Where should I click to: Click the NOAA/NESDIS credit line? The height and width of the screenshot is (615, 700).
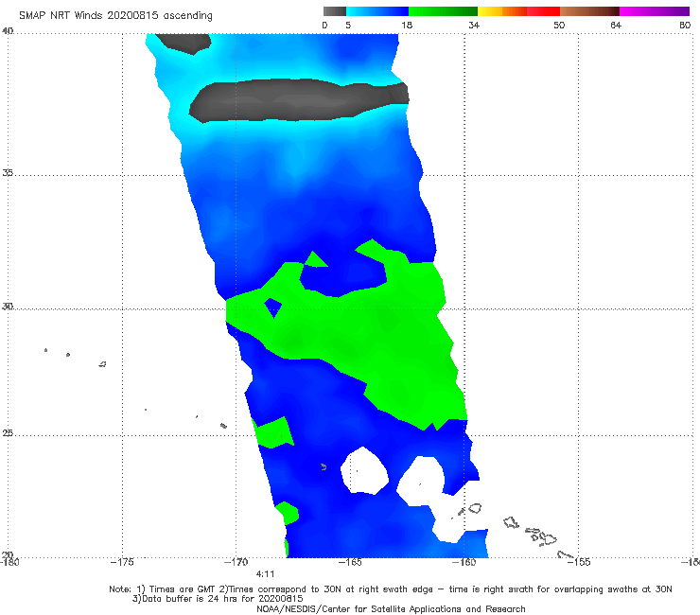(x=391, y=608)
